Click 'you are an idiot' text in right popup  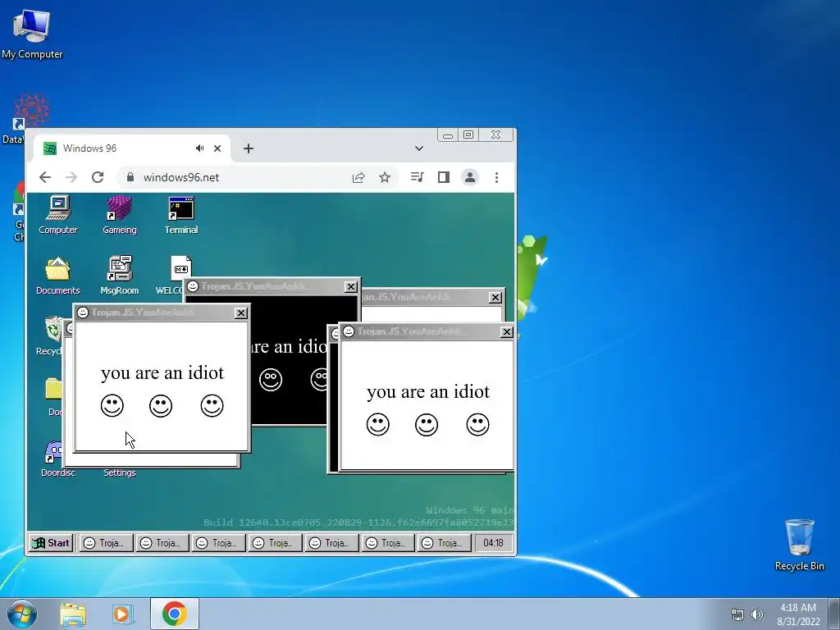[428, 391]
